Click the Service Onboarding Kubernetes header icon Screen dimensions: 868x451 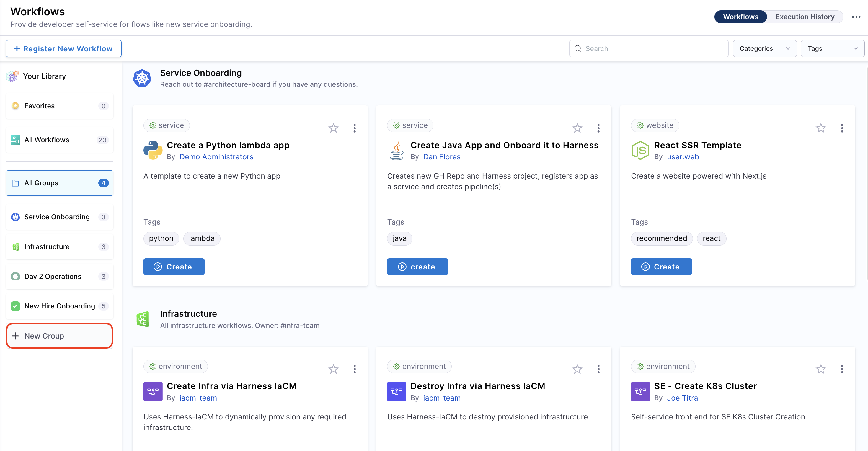click(142, 78)
